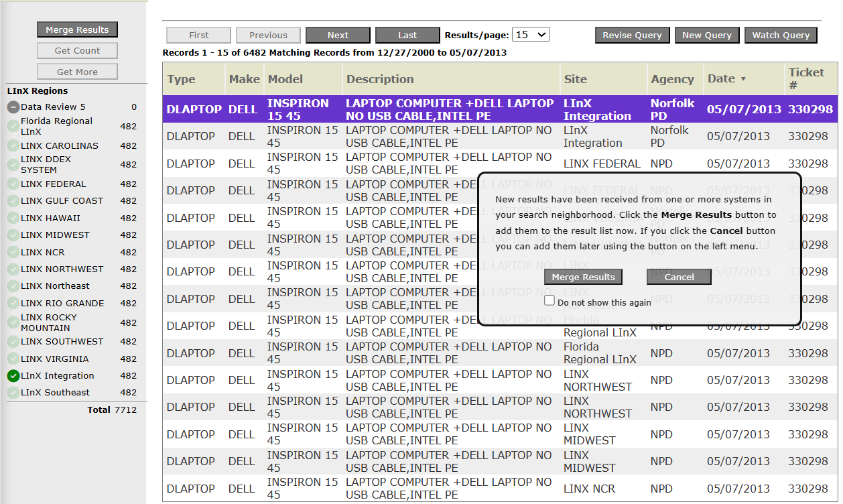Cancel the new results dialog

click(679, 277)
